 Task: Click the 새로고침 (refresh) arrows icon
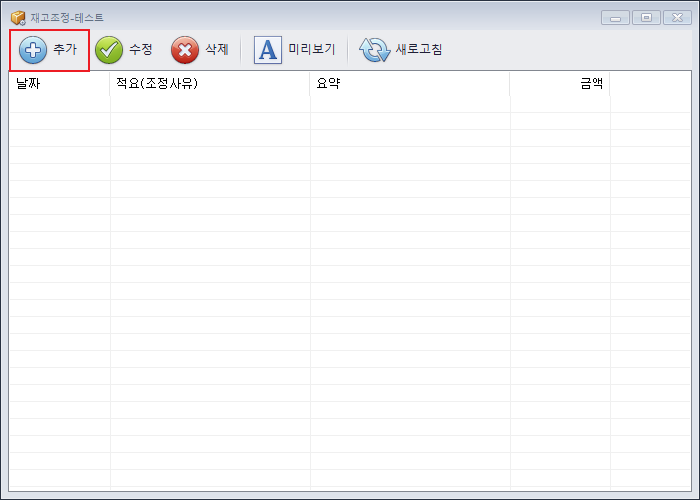375,50
